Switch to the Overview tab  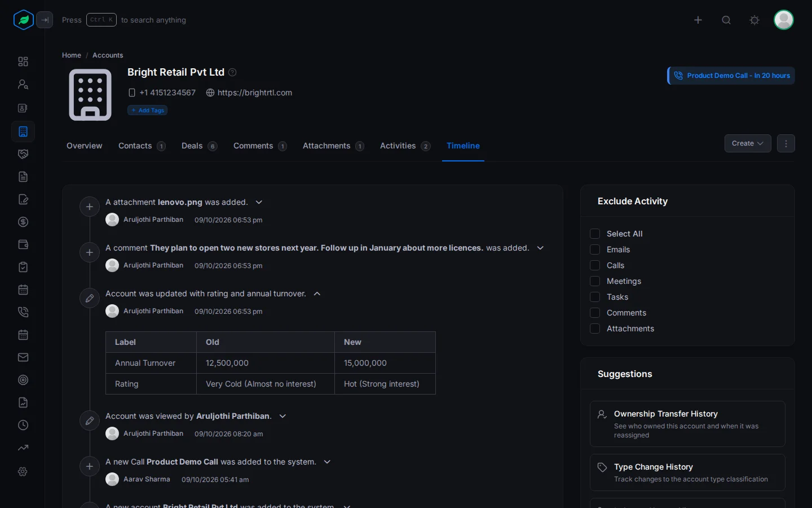click(x=85, y=146)
